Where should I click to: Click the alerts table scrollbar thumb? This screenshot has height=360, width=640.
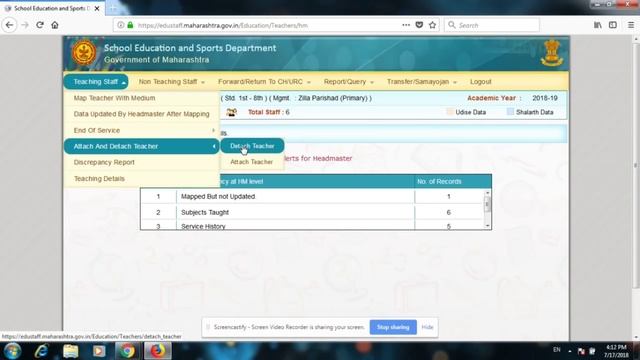487,204
